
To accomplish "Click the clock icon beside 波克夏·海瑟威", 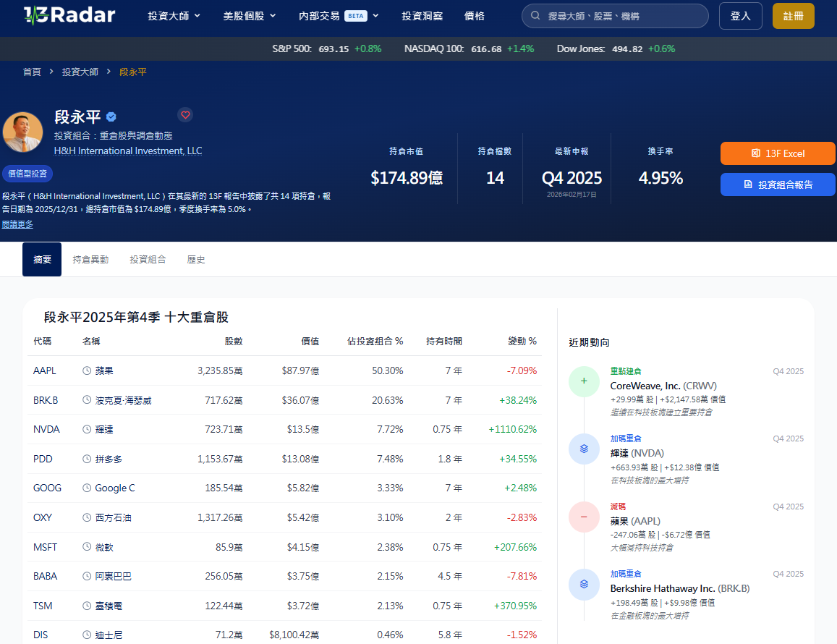I will tap(87, 400).
